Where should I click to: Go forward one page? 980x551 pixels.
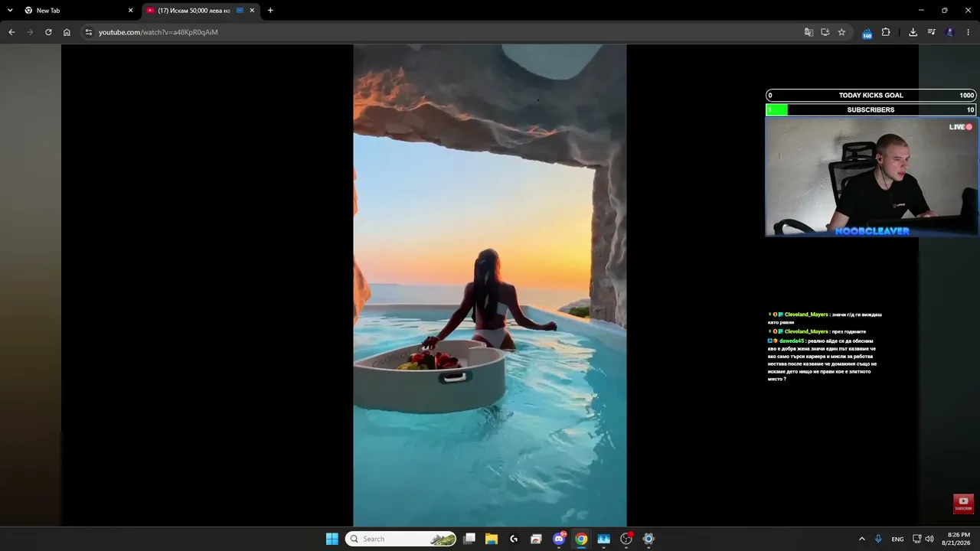click(30, 32)
